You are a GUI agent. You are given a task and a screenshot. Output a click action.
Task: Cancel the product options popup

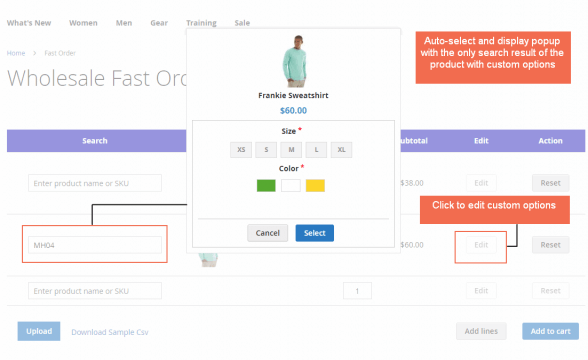pos(268,233)
